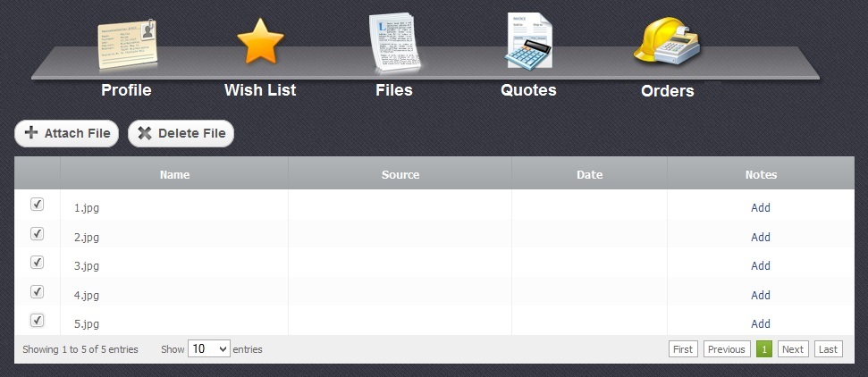868x377 pixels.
Task: Select page 1 in pagination
Action: (x=763, y=349)
